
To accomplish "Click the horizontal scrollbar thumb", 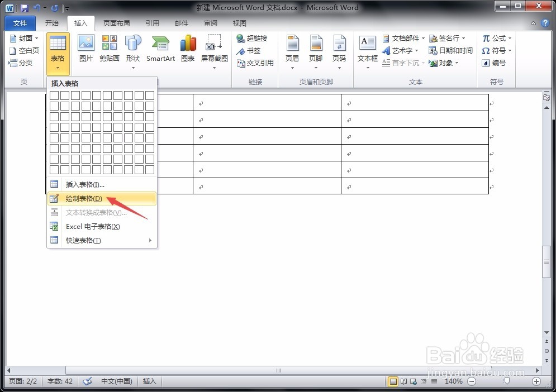I will 278,370.
